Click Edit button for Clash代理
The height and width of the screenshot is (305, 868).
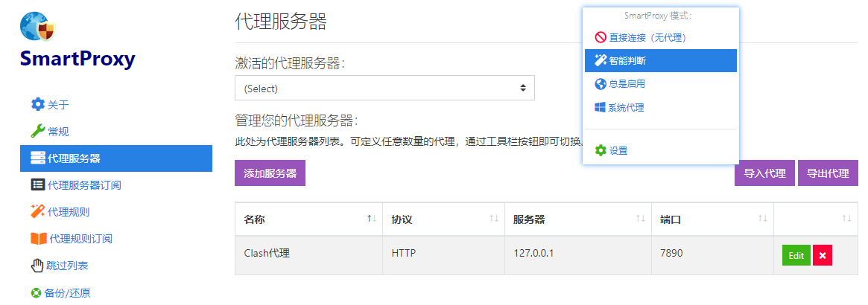796,255
